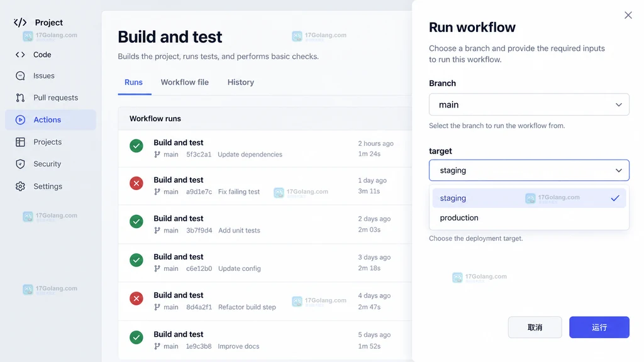Click success status icon for Improve docs run
The image size is (644, 362).
[136, 337]
